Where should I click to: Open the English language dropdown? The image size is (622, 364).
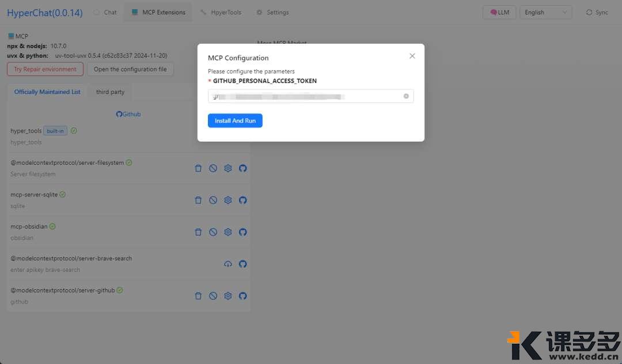[545, 12]
